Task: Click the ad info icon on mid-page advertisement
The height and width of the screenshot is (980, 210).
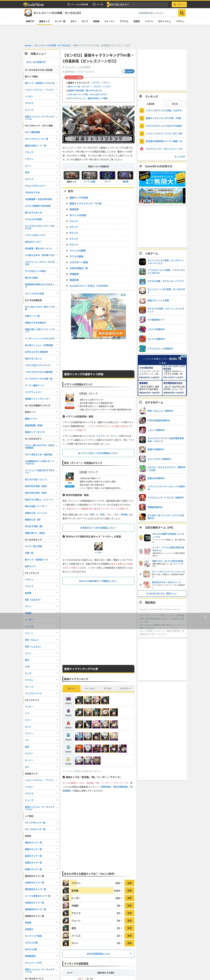Action: coord(122,295)
